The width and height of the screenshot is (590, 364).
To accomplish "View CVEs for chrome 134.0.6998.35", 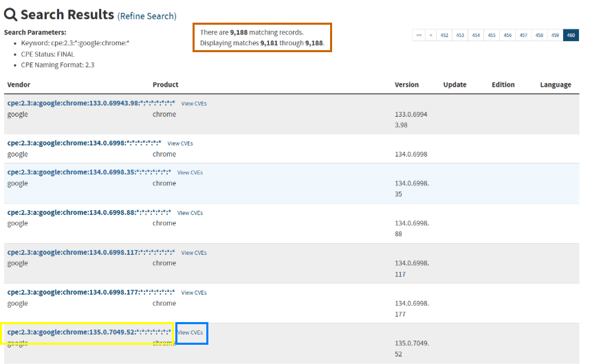I will pyautogui.click(x=190, y=172).
